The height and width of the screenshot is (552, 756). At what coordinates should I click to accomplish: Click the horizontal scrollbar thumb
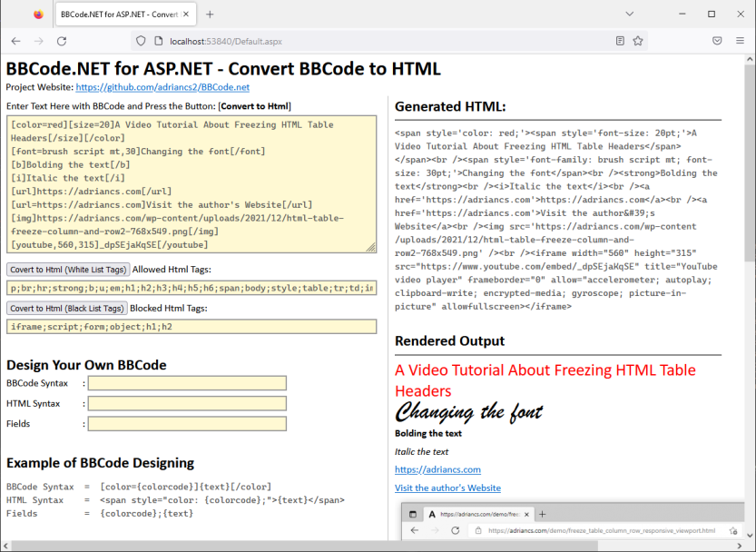tap(304, 546)
